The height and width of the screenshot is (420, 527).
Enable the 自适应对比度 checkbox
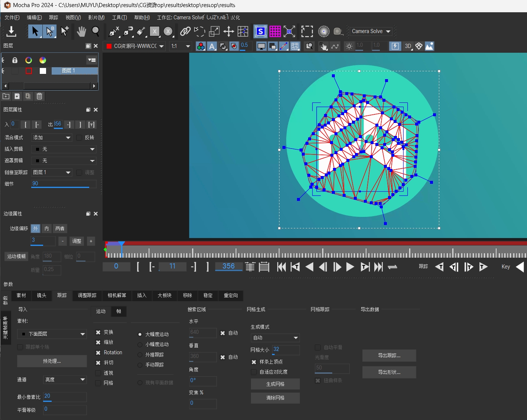pos(254,372)
